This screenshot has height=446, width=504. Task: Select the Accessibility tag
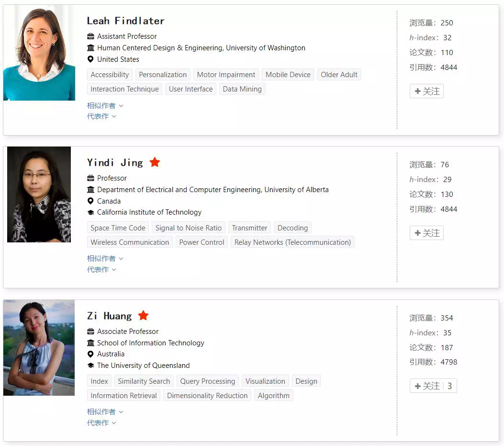[x=110, y=75]
